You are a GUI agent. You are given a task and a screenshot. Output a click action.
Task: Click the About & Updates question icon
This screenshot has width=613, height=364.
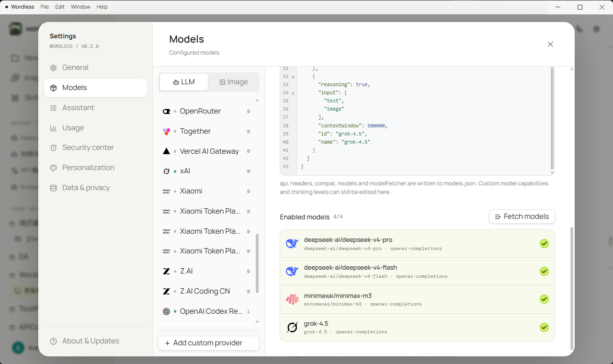[54, 341]
